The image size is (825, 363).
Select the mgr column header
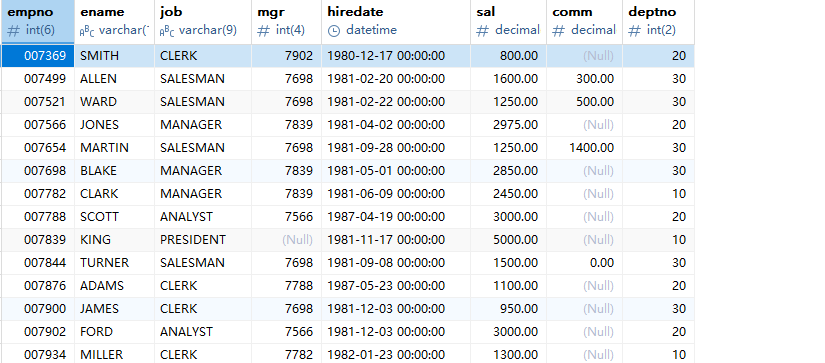286,22
